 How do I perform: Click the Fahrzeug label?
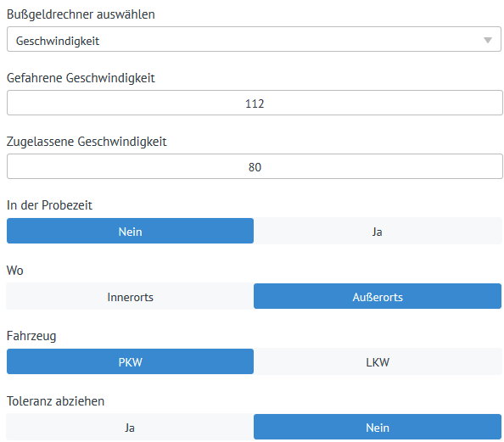coord(31,336)
